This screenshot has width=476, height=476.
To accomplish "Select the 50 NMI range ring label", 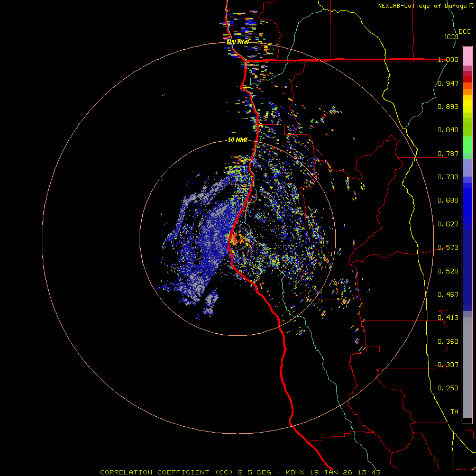I will click(237, 140).
